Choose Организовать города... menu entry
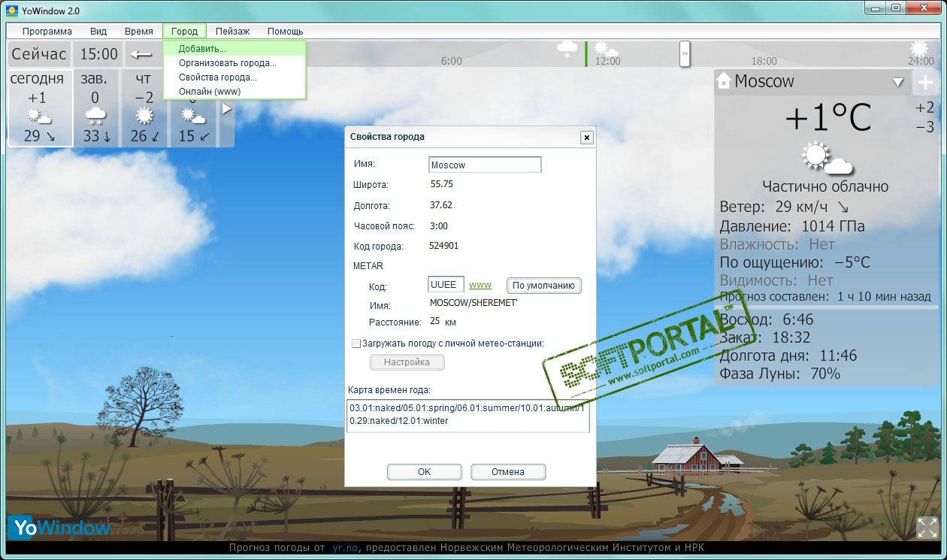The height and width of the screenshot is (560, 947). pos(234,63)
